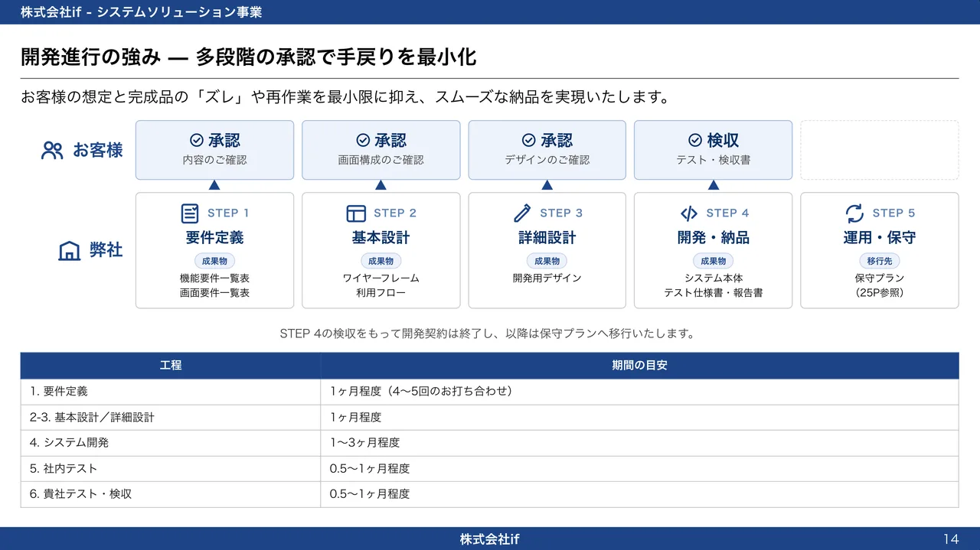The width and height of the screenshot is (980, 550).
Task: Click the footer company name 株式会社if
Action: (x=489, y=539)
